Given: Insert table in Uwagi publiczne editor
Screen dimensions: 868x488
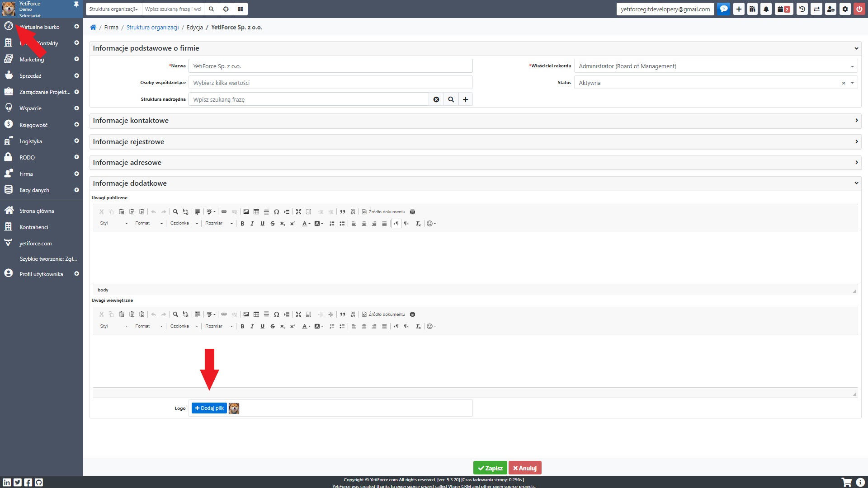Looking at the screenshot, I should [x=256, y=212].
